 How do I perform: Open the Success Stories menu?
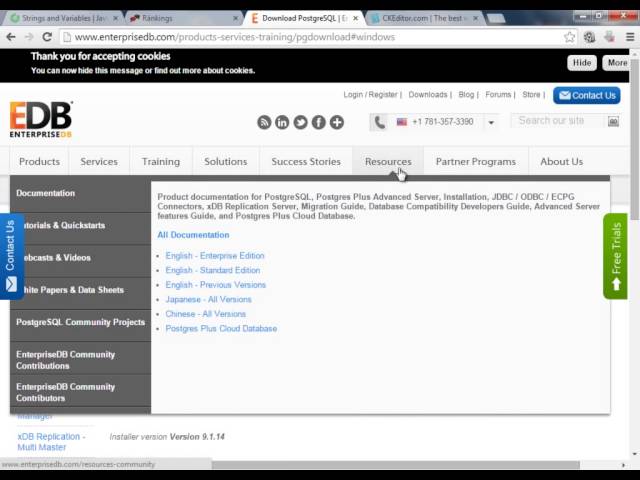(306, 162)
